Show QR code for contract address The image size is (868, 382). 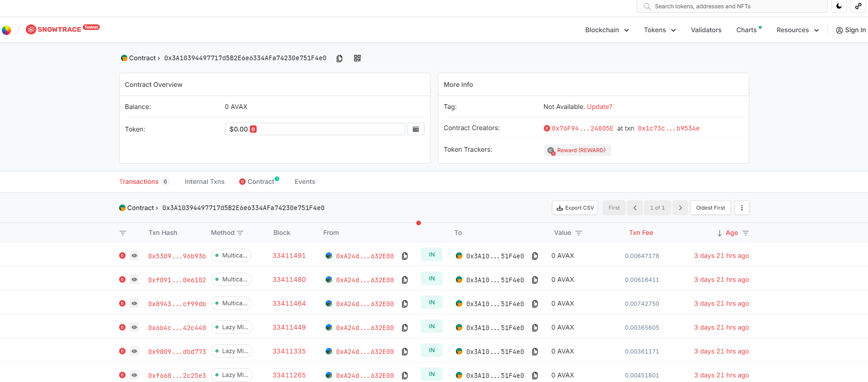[x=357, y=58]
